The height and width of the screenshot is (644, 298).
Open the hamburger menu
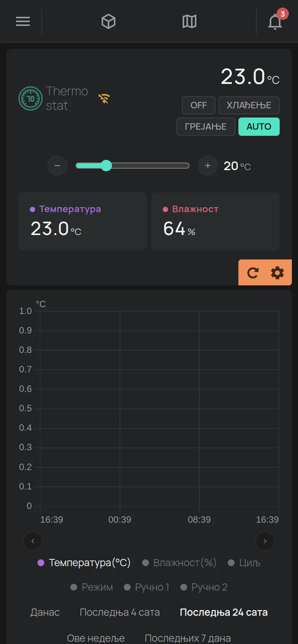tap(23, 21)
